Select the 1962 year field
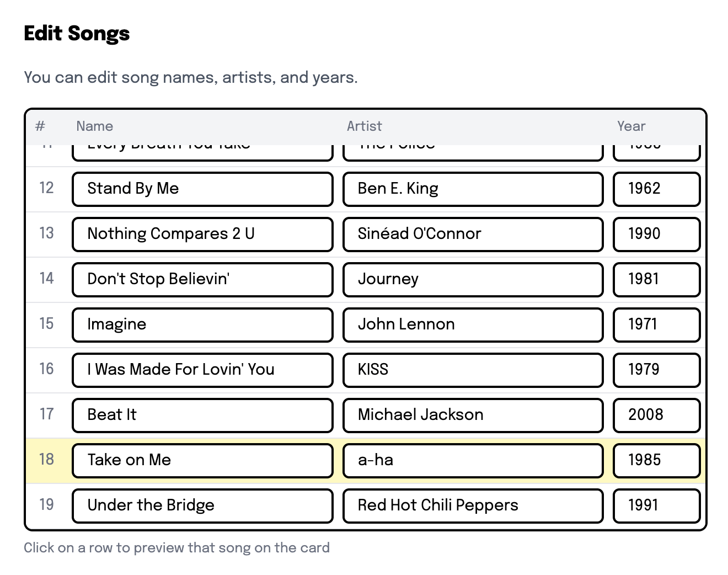728x575 pixels. pyautogui.click(x=656, y=189)
